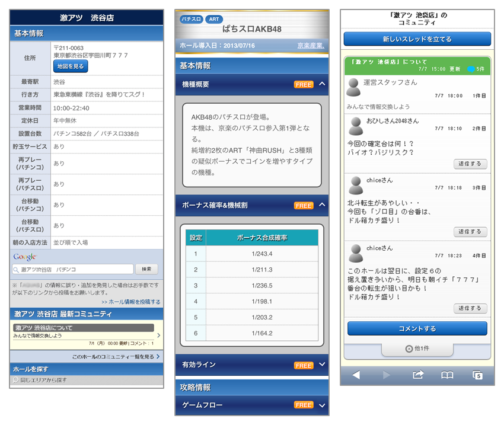This screenshot has height=425, width=504.
Task: Tap FREE badge on 機種概要 header
Action: [304, 85]
